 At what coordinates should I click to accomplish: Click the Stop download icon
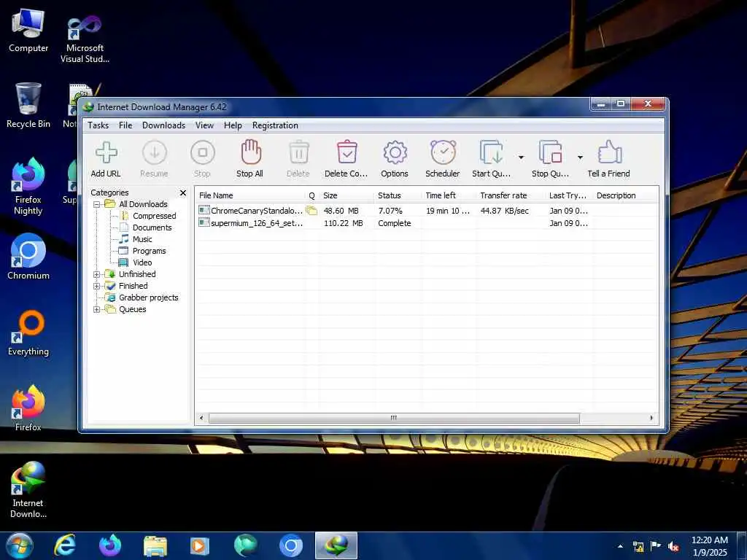pos(203,152)
